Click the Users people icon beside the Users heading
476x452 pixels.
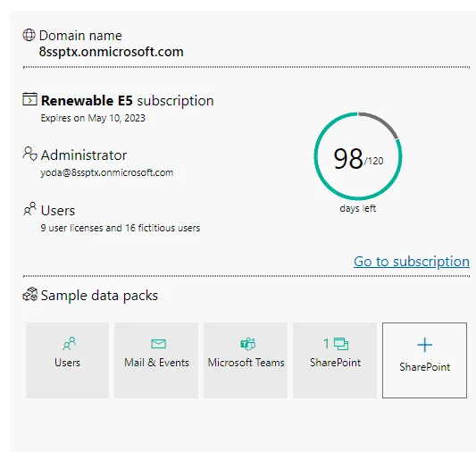pos(29,209)
